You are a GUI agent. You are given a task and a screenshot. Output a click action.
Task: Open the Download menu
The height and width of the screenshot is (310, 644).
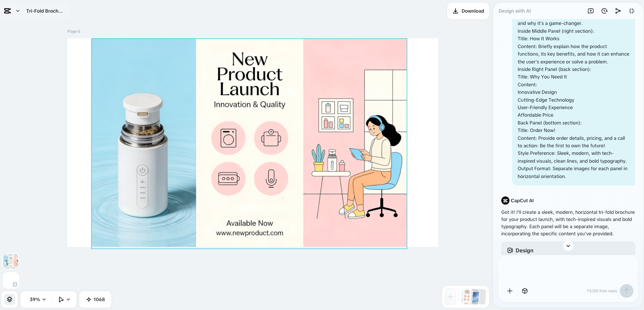[468, 11]
